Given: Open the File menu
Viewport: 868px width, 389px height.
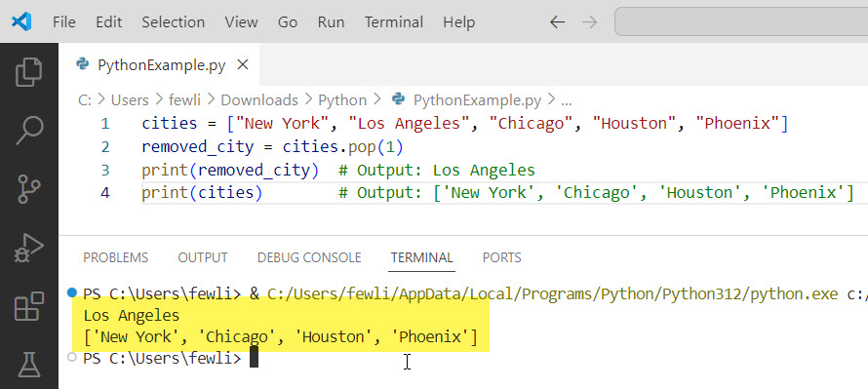Looking at the screenshot, I should 64,22.
